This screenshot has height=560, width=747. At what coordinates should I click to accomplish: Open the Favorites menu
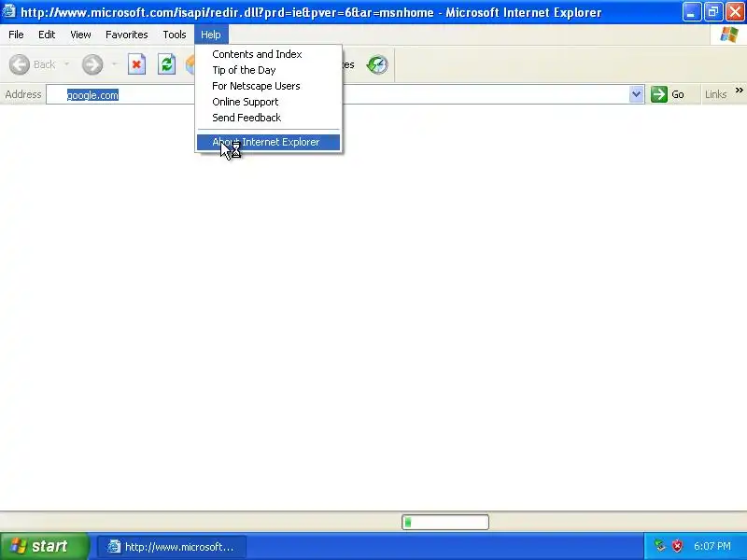tap(127, 35)
